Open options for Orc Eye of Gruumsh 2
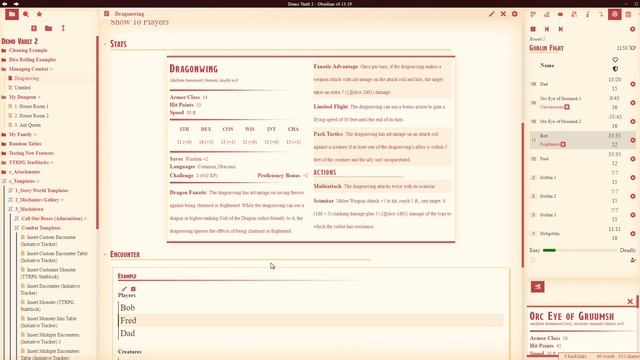Screen dimensions: 640x360 [x=633, y=122]
